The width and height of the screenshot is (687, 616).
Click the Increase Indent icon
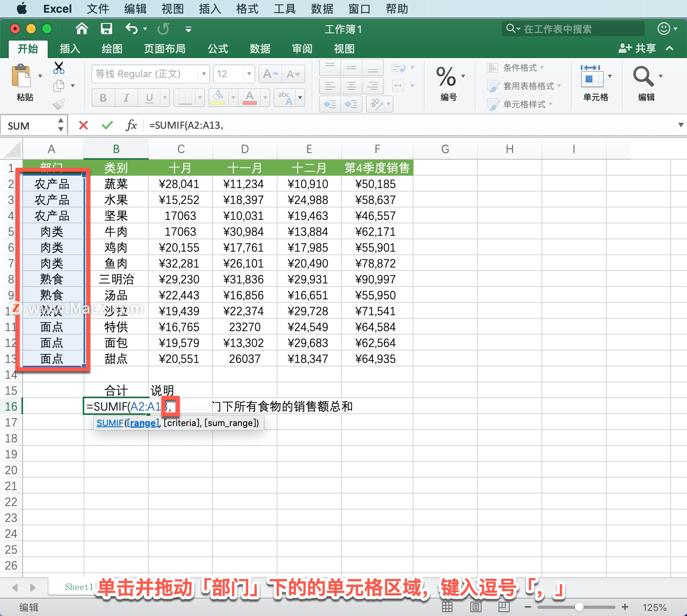click(x=351, y=104)
